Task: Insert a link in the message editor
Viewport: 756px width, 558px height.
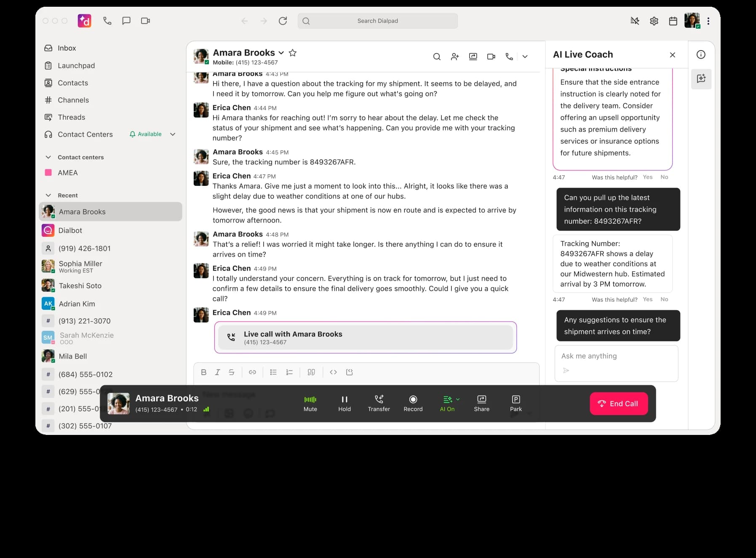Action: pos(252,372)
